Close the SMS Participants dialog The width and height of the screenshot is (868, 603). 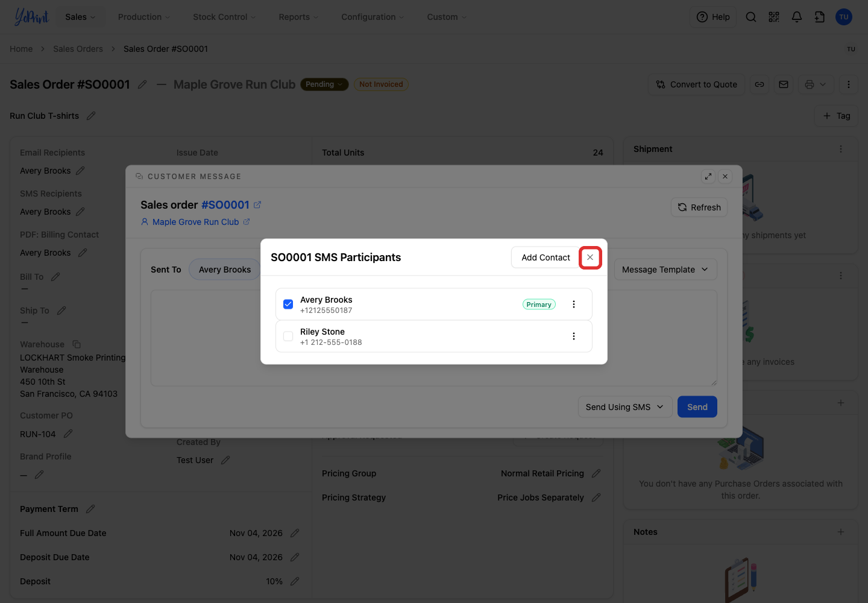click(590, 257)
